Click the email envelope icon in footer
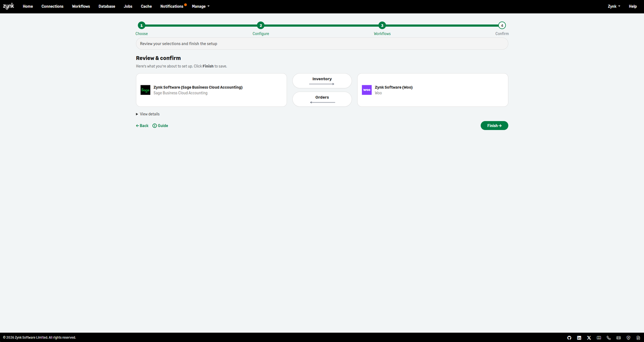The width and height of the screenshot is (644, 342). point(618,338)
